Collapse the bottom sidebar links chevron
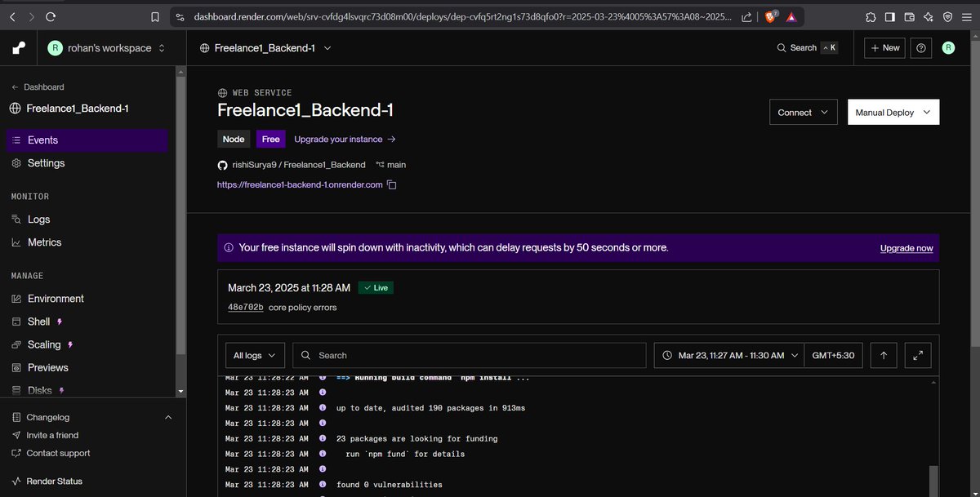Image resolution: width=980 pixels, height=497 pixels. point(168,418)
